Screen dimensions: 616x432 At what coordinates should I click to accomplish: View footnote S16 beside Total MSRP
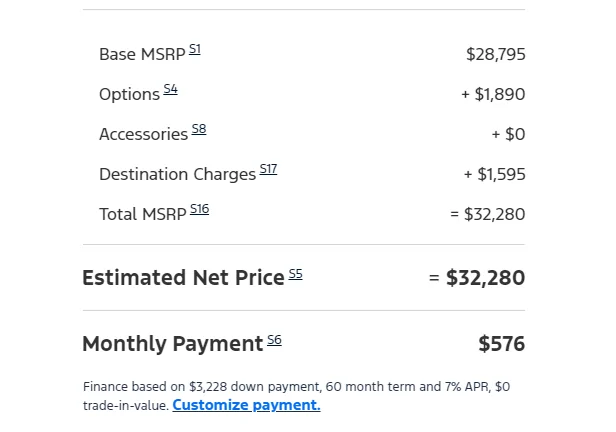point(200,209)
